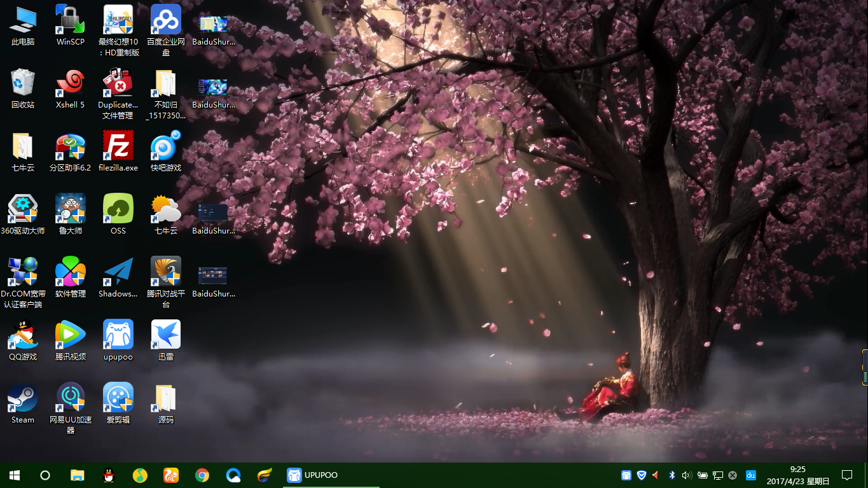Launch the 迅雷 shortcut
The image size is (868, 488).
pos(166,340)
